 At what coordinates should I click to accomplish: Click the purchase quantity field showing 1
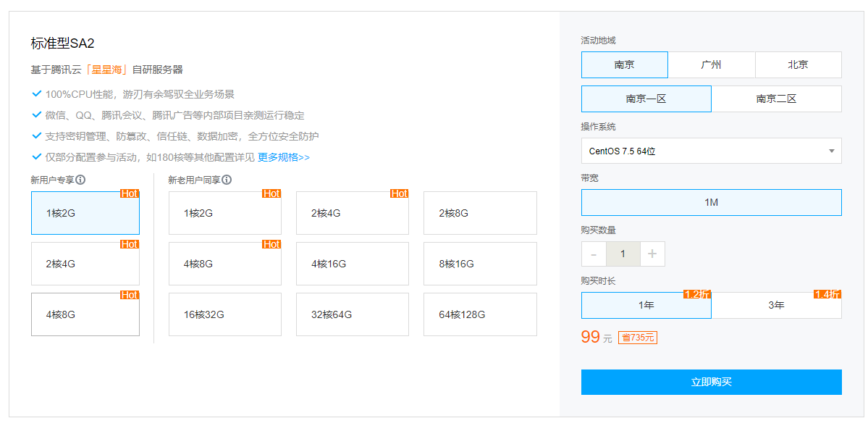tap(623, 254)
